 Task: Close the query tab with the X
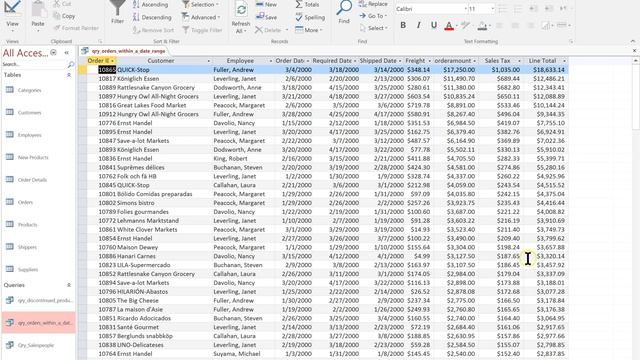coord(634,51)
